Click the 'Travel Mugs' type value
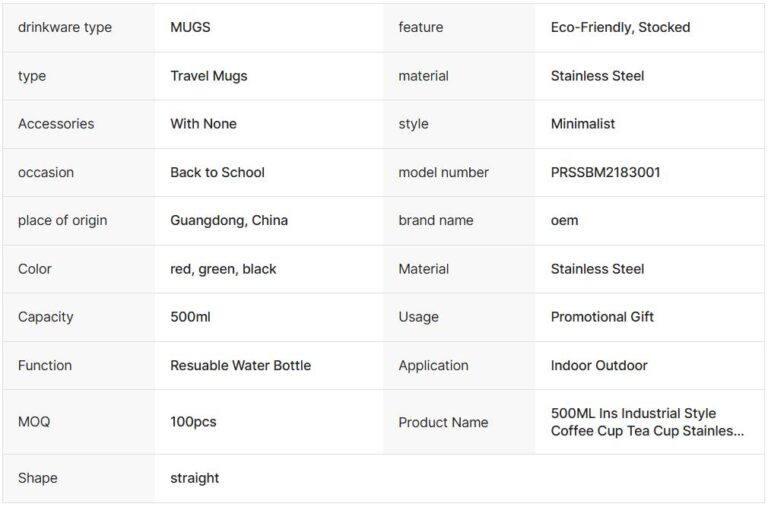The height and width of the screenshot is (507, 768). (209, 76)
